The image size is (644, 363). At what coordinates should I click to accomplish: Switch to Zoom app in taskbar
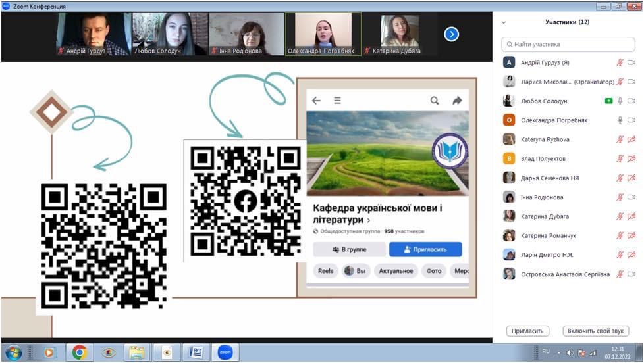coord(225,352)
